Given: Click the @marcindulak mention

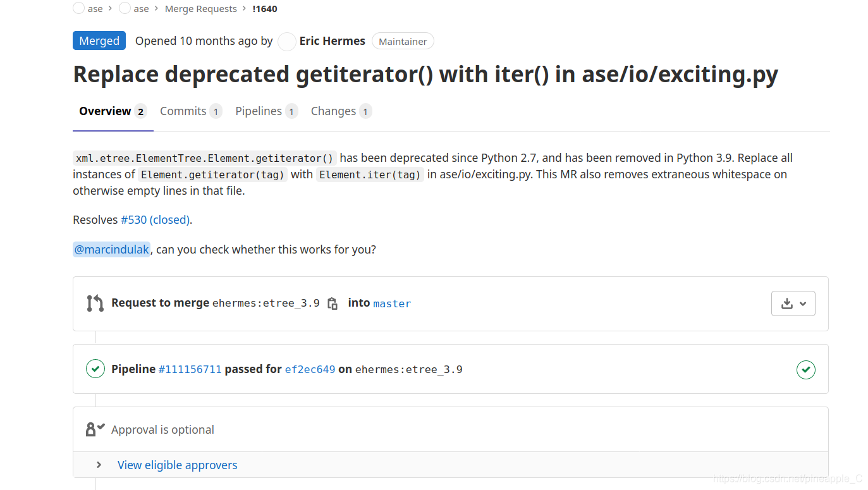Looking at the screenshot, I should (x=111, y=249).
